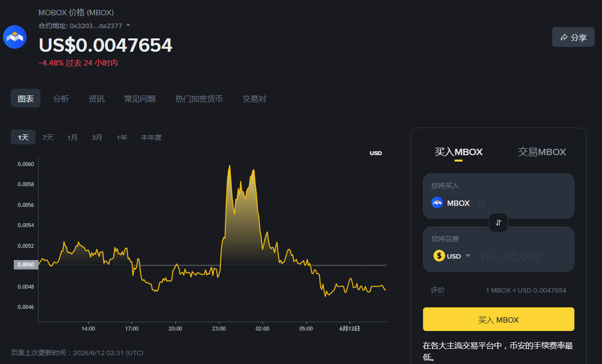Click the 评价 dotted label

point(437,290)
